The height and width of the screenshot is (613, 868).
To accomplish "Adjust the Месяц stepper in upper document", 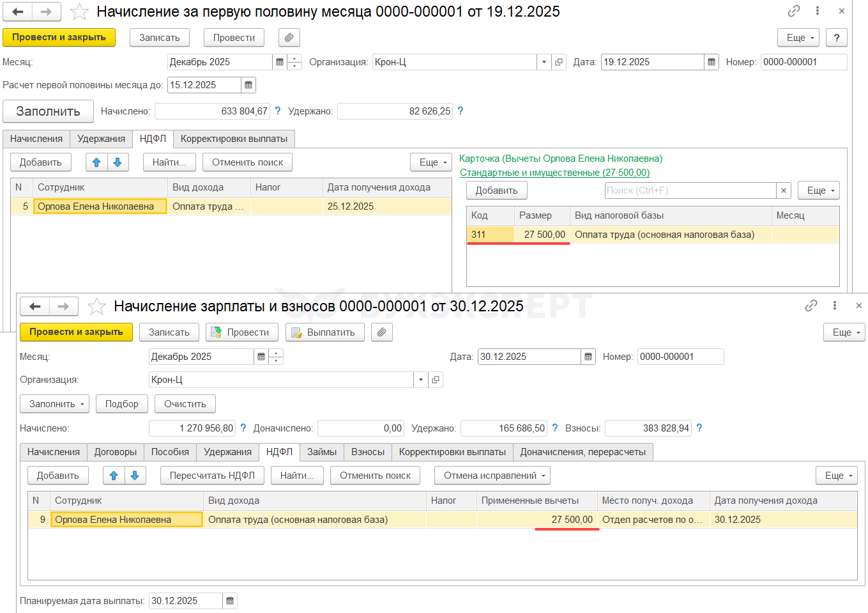I will (294, 62).
